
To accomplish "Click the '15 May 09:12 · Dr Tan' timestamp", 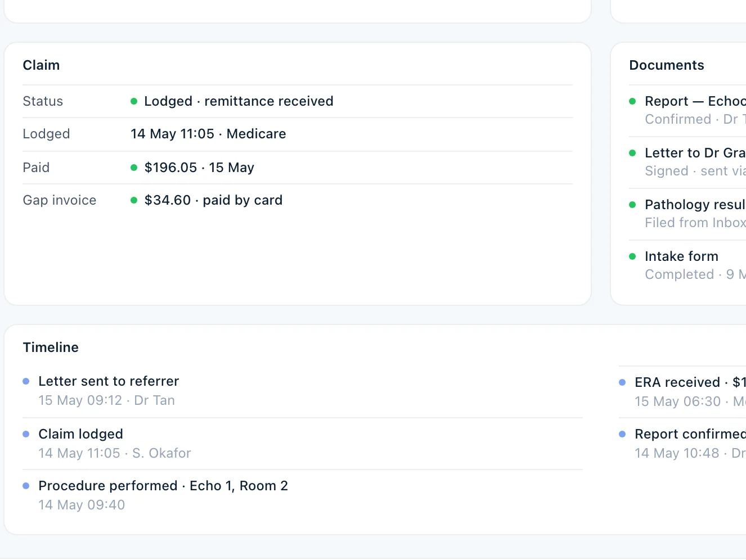I will pos(106,400).
